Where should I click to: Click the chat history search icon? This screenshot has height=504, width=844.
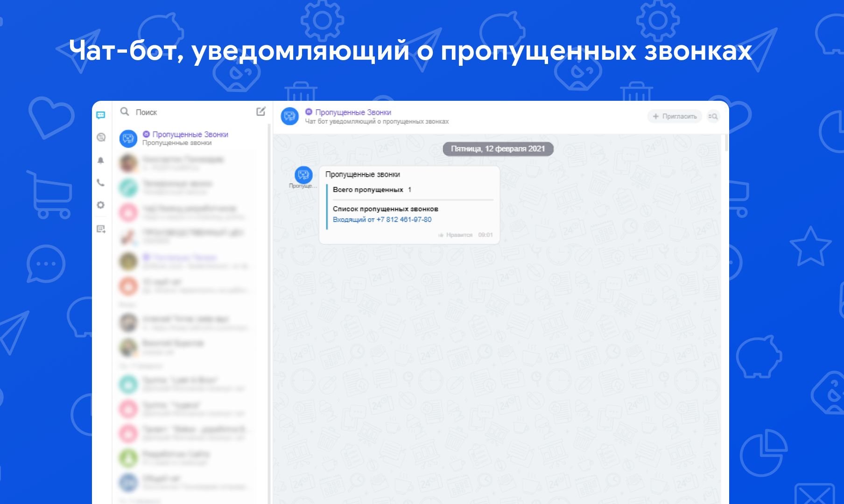pyautogui.click(x=713, y=117)
